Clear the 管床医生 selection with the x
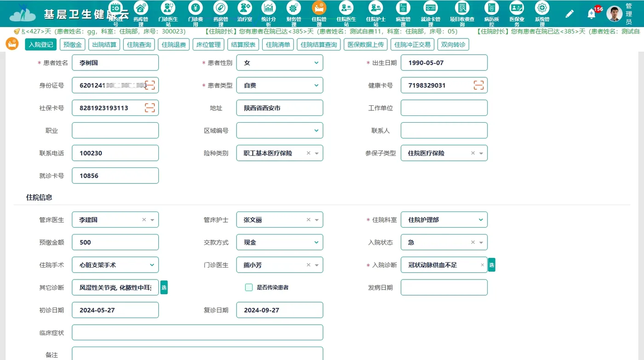Image resolution: width=644 pixels, height=360 pixels. (x=144, y=220)
